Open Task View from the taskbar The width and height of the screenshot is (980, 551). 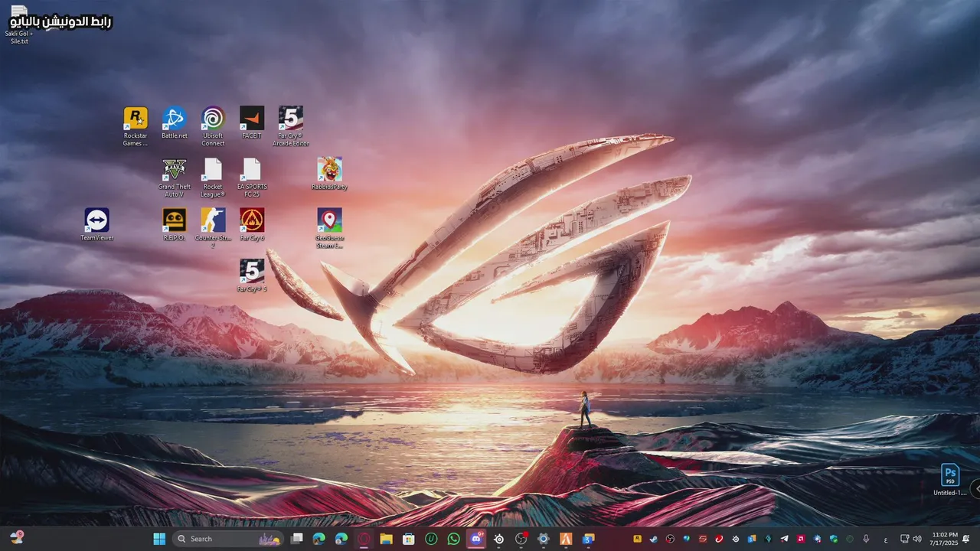pos(297,539)
